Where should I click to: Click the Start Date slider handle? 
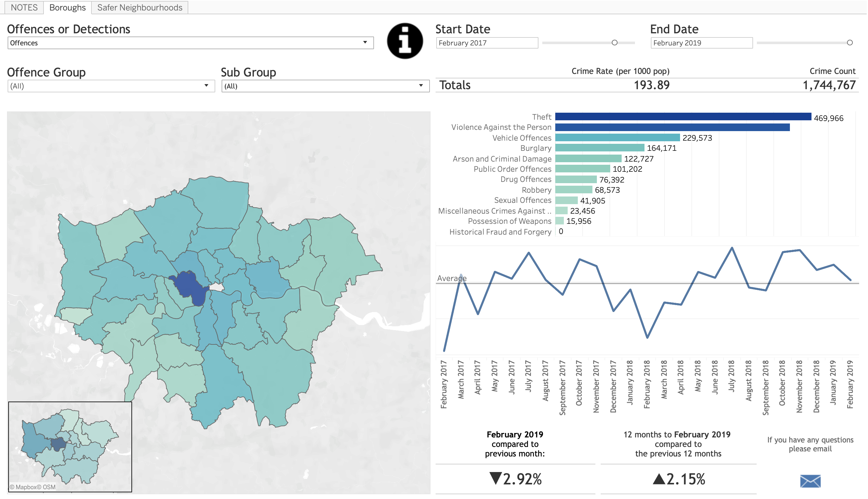(x=615, y=43)
